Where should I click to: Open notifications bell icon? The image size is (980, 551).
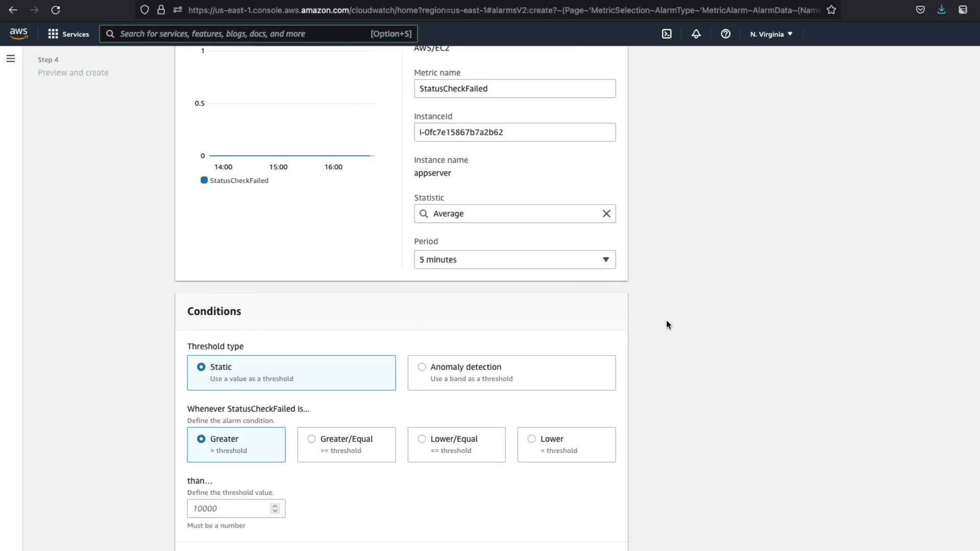tap(696, 34)
